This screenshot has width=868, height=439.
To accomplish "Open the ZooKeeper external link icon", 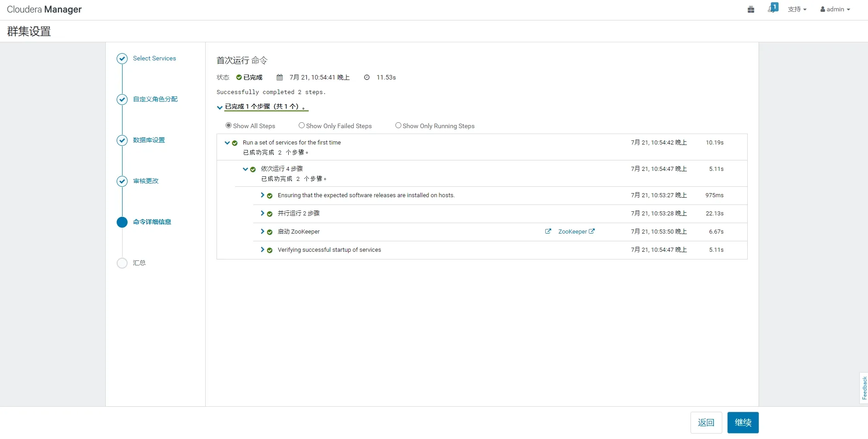I will pyautogui.click(x=547, y=231).
